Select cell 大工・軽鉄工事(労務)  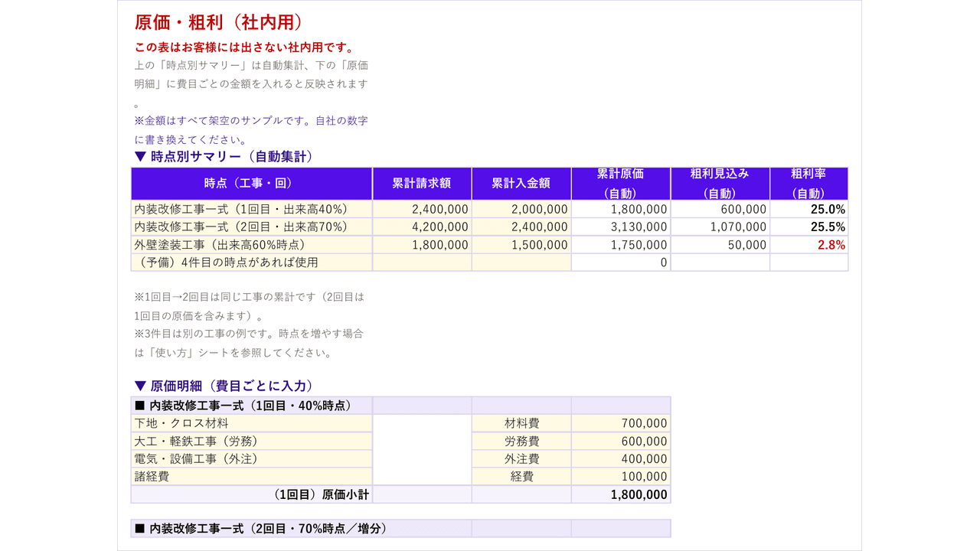tap(252, 442)
